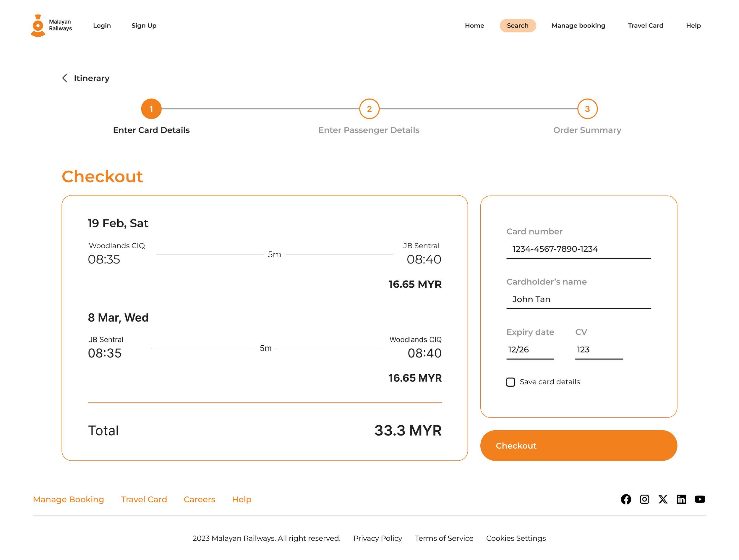Image resolution: width=739 pixels, height=560 pixels.
Task: Click the Malayan Railways logo icon
Action: tap(38, 26)
